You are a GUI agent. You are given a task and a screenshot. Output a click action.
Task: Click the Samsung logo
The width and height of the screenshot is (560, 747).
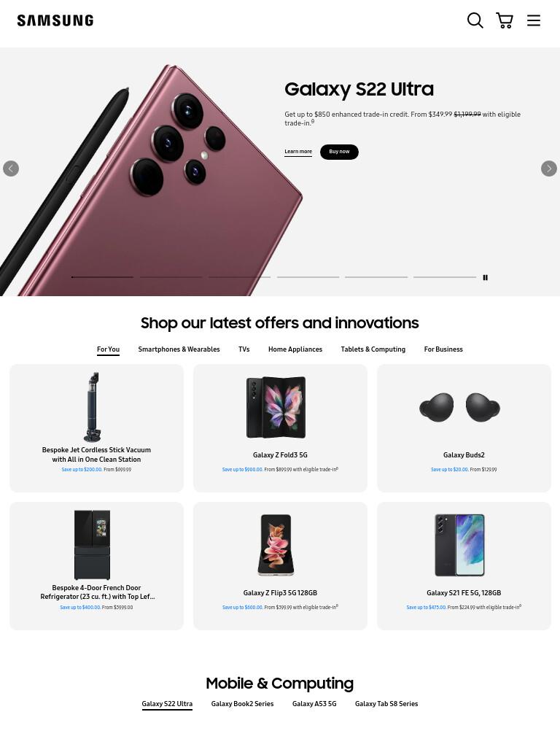coord(55,20)
